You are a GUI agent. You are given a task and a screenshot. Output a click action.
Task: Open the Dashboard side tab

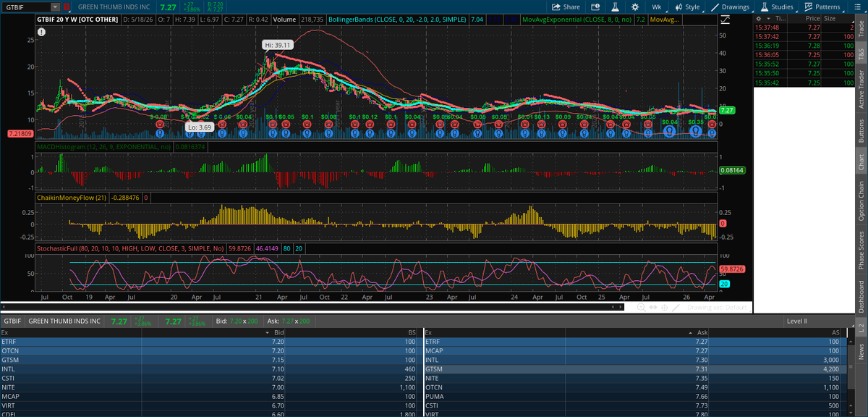(x=861, y=297)
